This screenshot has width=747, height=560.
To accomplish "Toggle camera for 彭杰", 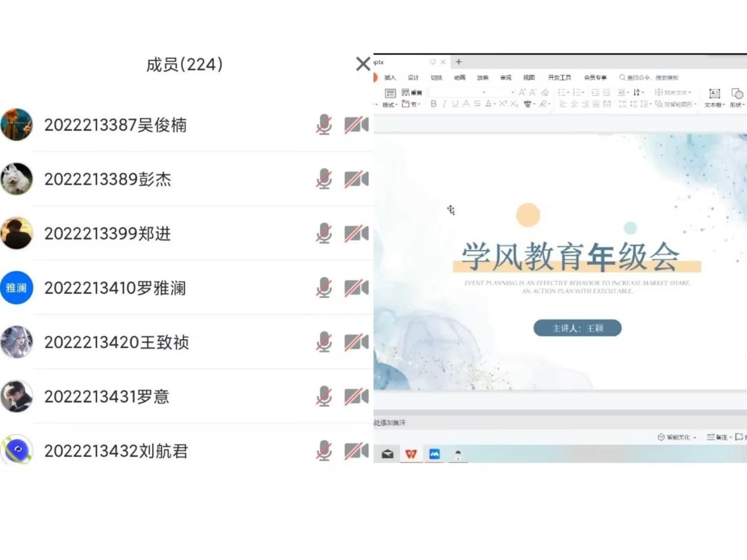I will (356, 179).
